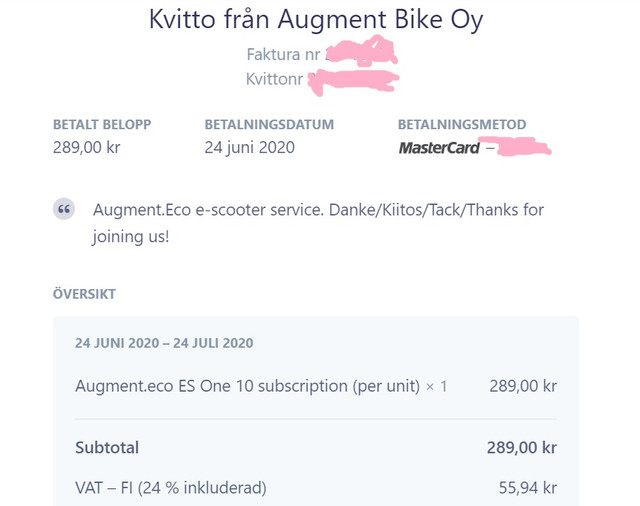This screenshot has width=640, height=506.
Task: Click the 'VAT – FI (24 % inkluderad)' label
Action: click(x=171, y=488)
